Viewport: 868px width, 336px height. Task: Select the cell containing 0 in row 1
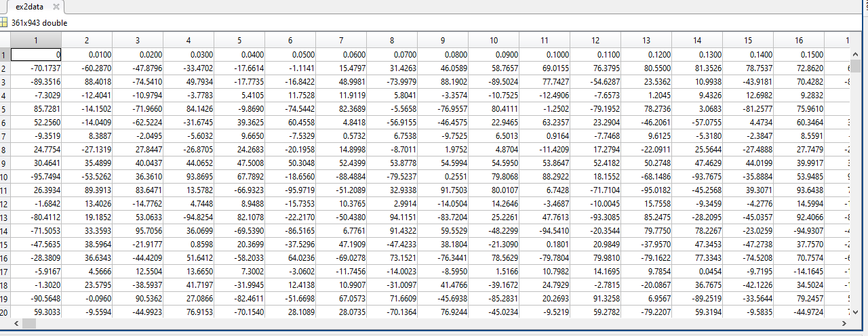[37, 55]
